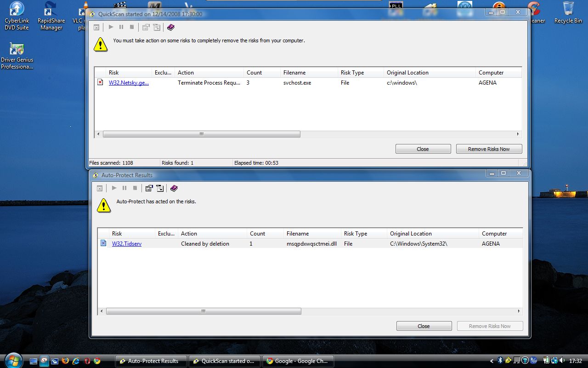588x368 pixels.
Task: Click left arrow of QuickScan horizontal scrollbar
Action: 98,134
